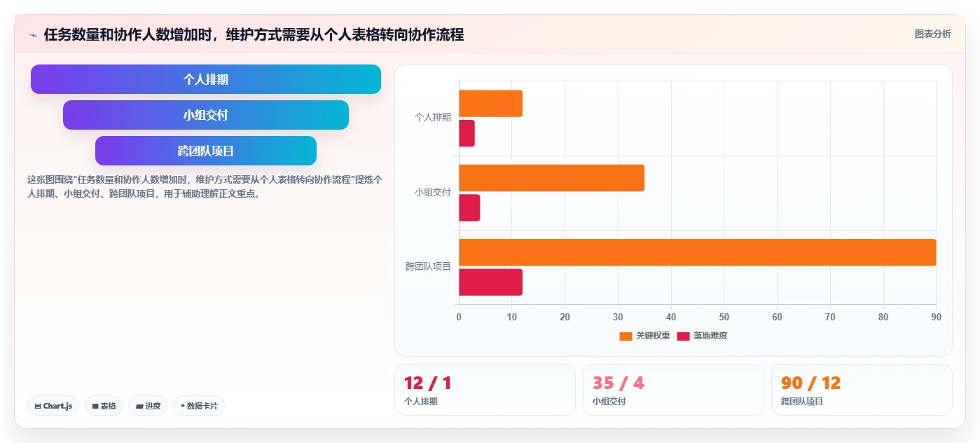
Task: Select the 个人排期 funnel bar
Action: (206, 79)
